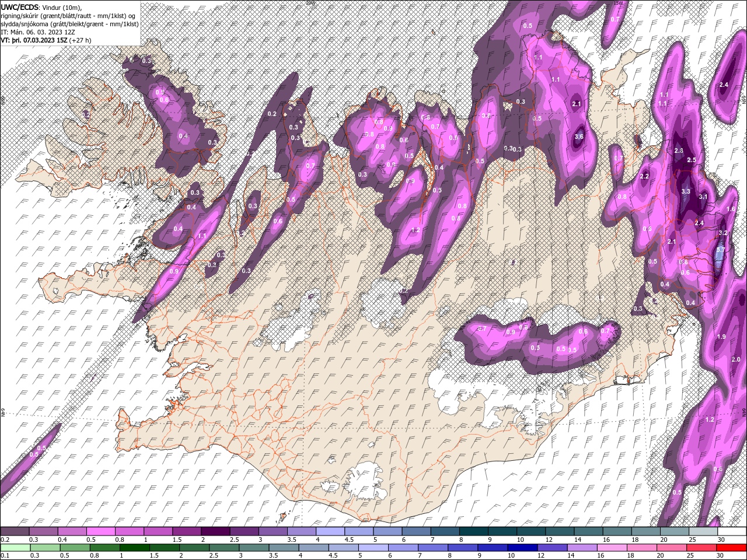Image resolution: width=747 pixels, height=560 pixels.
Task: Click the 2.2 precipitation value on the map
Action: tap(645, 177)
